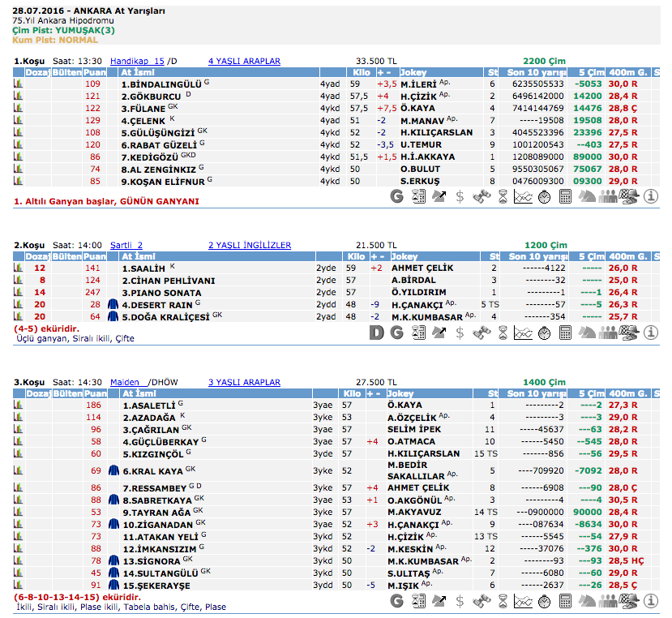The width and height of the screenshot is (672, 618).
Task: Click the Şartlı 2 link in race 2
Action: point(126,245)
